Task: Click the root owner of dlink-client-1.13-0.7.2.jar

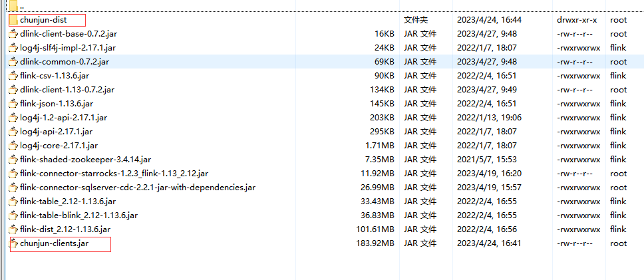Action: click(x=619, y=90)
